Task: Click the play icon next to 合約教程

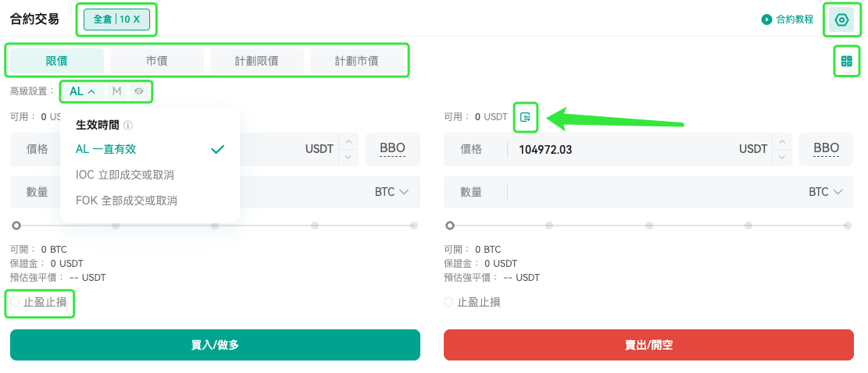Action: (766, 20)
